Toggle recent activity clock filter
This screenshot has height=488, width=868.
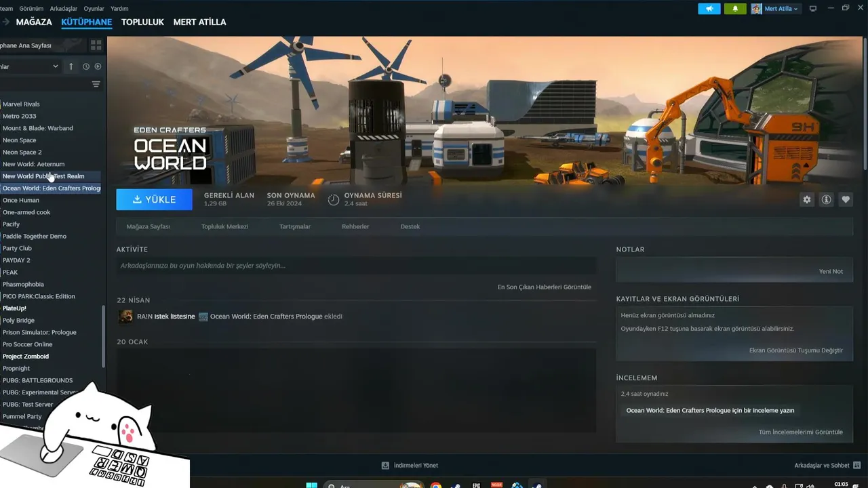[86, 66]
